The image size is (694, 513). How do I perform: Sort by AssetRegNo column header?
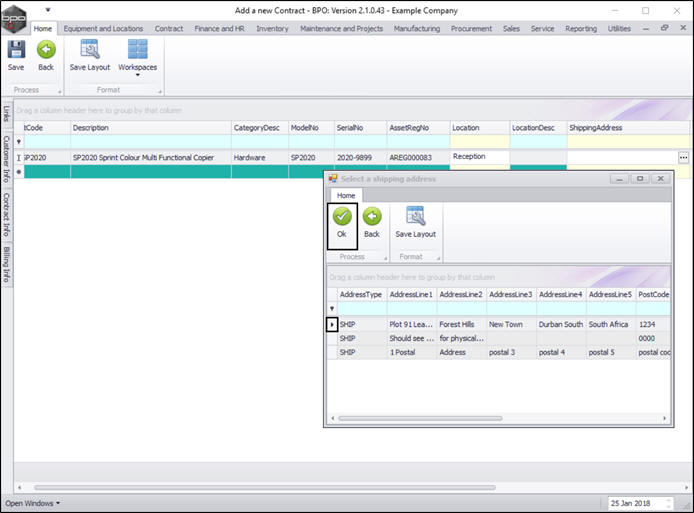pos(418,127)
